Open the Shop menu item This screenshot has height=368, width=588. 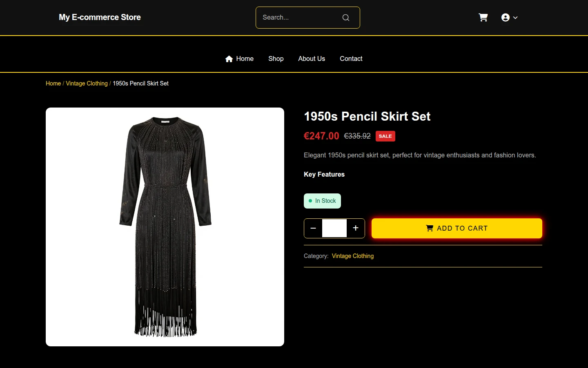point(276,59)
